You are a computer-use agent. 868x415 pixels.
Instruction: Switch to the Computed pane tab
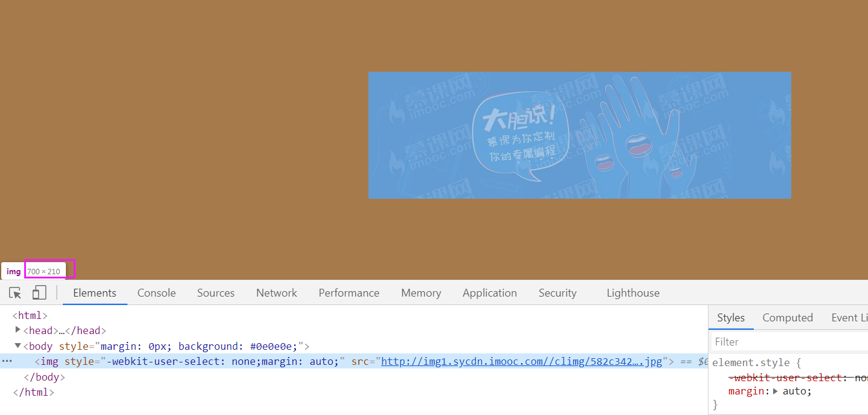[x=788, y=318]
